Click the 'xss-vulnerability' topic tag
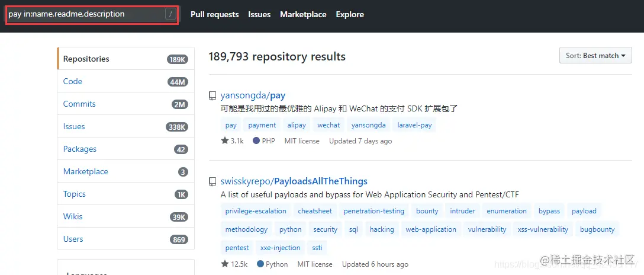644x275 pixels. pos(543,229)
